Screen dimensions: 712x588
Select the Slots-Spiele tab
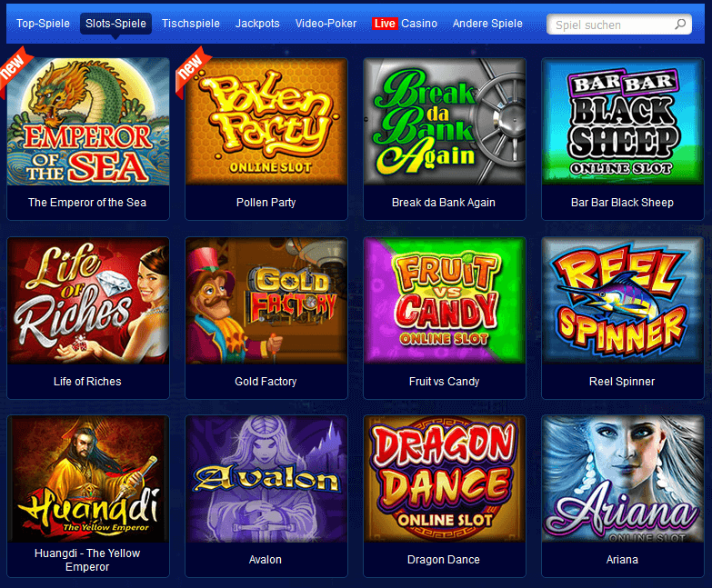click(x=115, y=24)
